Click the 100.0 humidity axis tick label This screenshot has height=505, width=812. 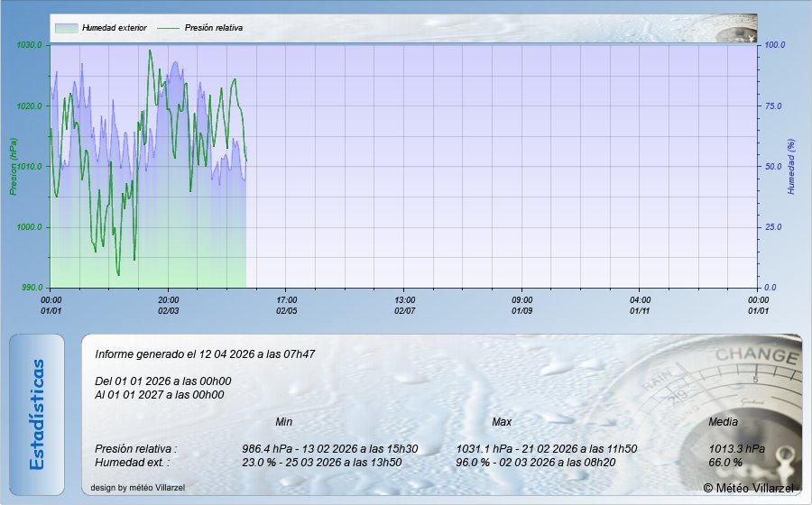775,45
